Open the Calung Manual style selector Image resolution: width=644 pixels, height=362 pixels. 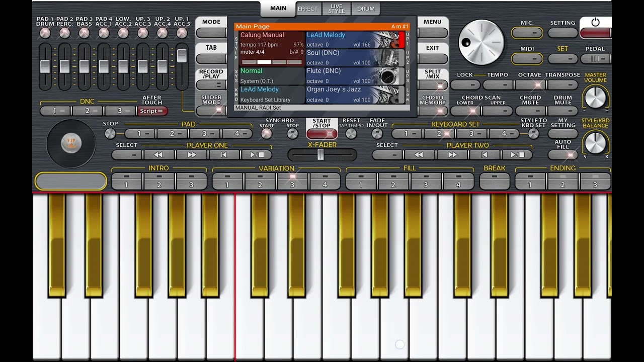point(272,49)
